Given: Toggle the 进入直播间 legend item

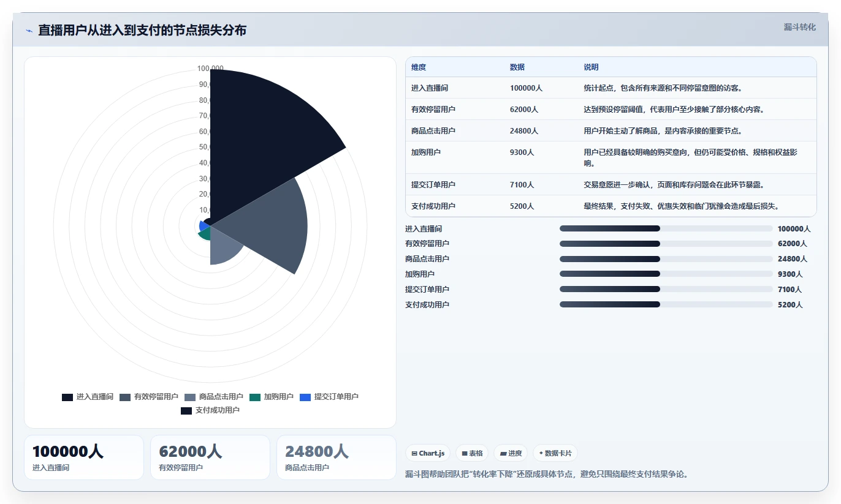Looking at the screenshot, I should (88, 397).
